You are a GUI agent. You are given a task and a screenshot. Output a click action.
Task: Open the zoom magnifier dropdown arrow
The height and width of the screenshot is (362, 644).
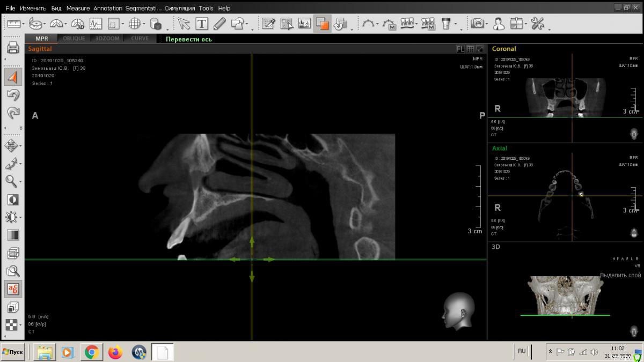(x=21, y=181)
